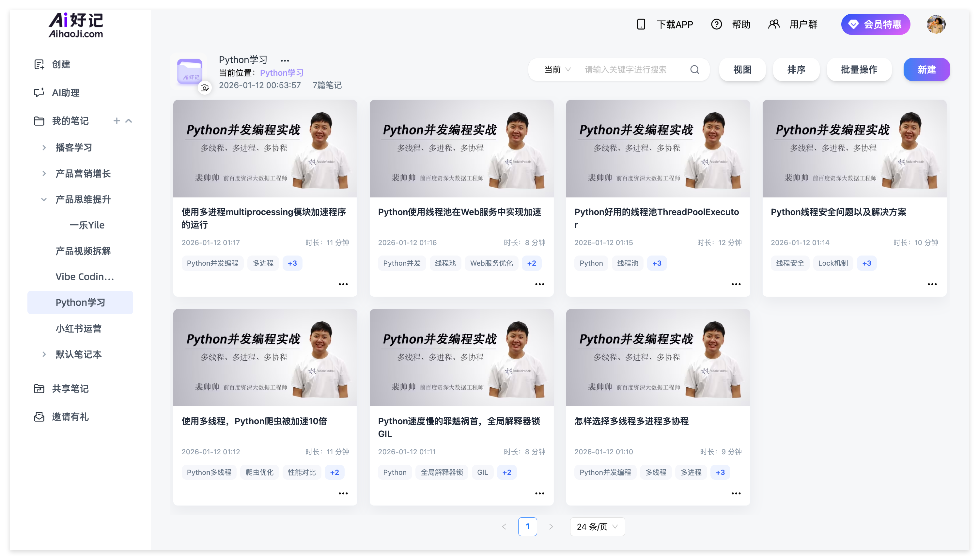Click the phone icon for 下载APP
The image size is (979, 560).
pos(641,24)
